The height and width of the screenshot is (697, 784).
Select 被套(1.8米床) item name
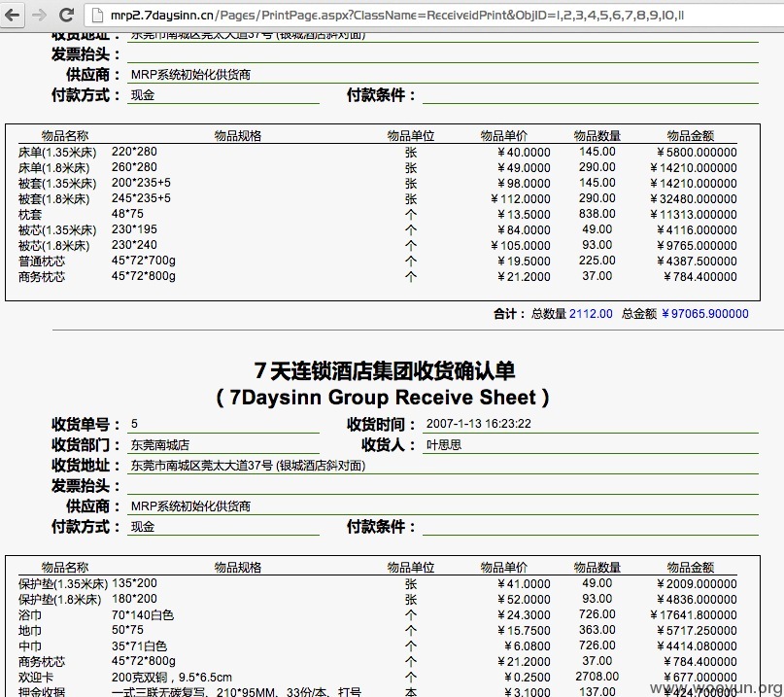tap(54, 198)
